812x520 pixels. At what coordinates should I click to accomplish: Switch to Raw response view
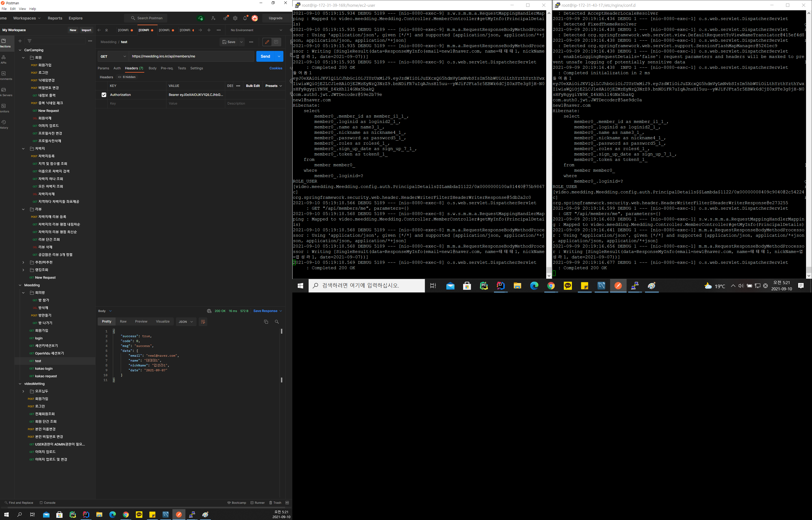123,321
